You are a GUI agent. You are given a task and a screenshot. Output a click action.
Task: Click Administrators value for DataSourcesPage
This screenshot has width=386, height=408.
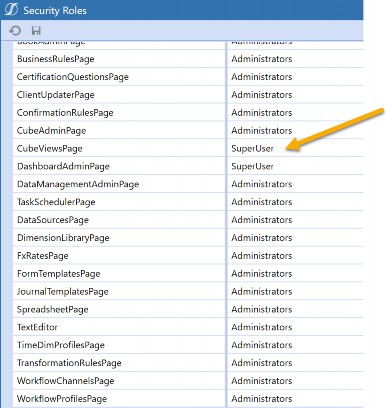(262, 220)
